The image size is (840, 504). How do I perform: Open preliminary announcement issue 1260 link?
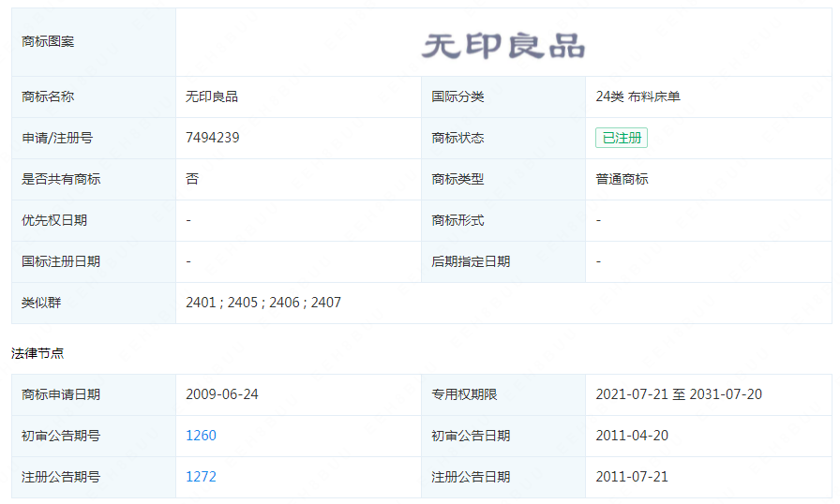(201, 436)
